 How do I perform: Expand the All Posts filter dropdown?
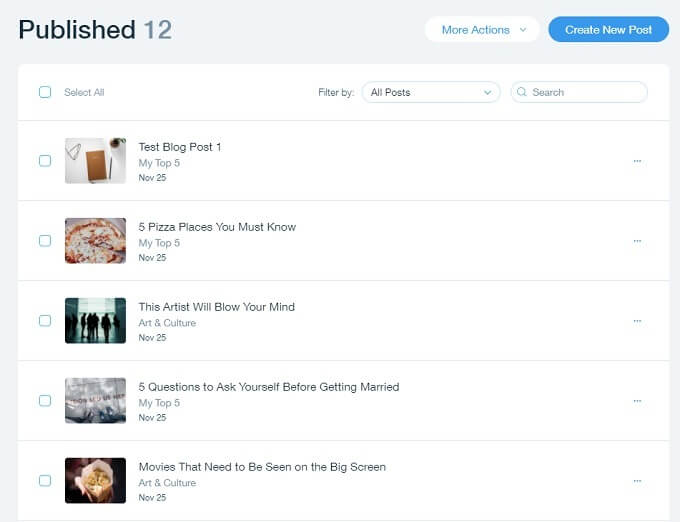(x=431, y=92)
